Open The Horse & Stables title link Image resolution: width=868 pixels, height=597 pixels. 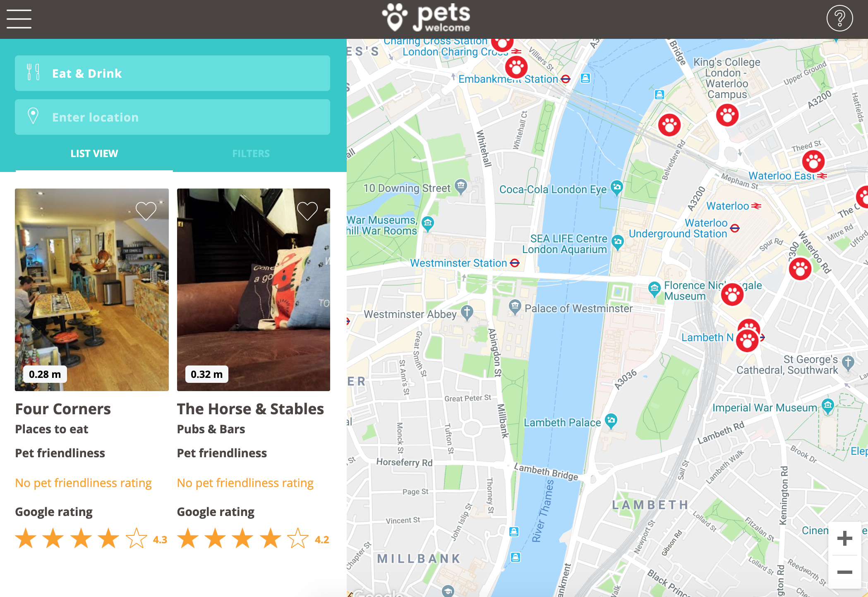pyautogui.click(x=250, y=409)
